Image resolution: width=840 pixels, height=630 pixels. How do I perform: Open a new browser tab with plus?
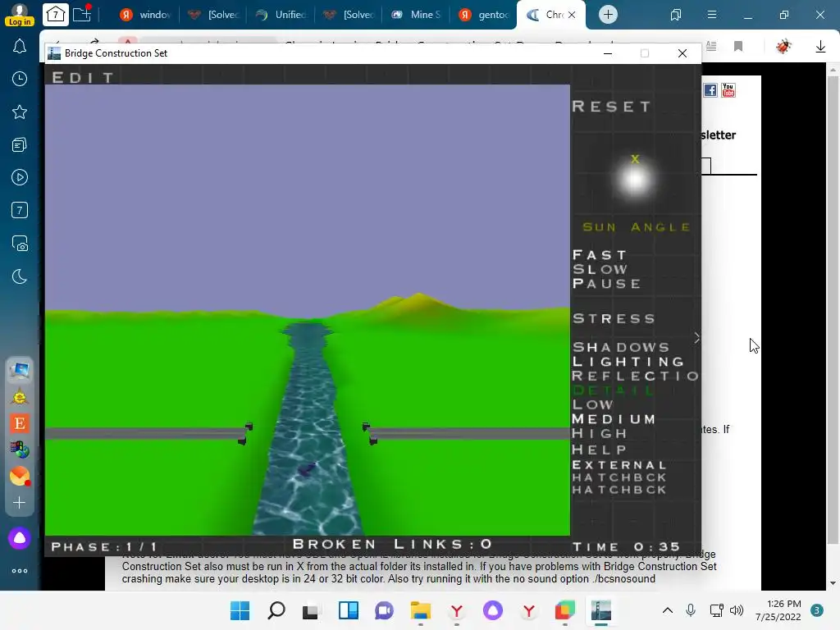[608, 15]
